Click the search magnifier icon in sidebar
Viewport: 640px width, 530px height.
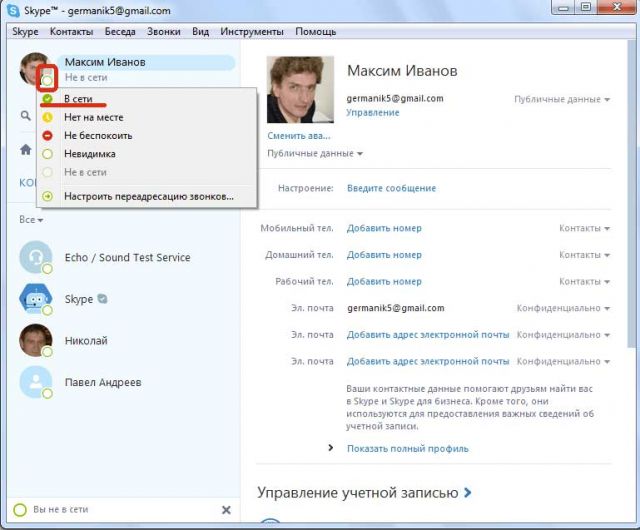pos(26,116)
